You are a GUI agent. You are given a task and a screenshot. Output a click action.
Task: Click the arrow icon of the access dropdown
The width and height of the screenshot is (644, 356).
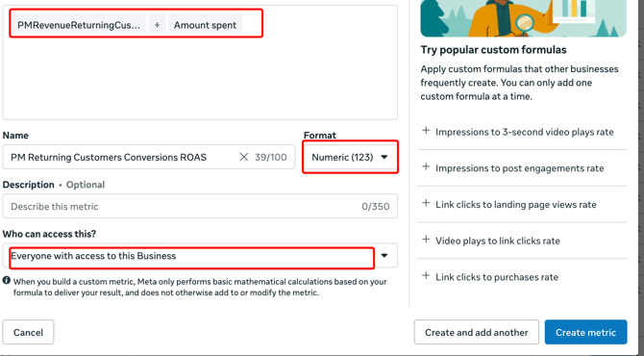(384, 256)
